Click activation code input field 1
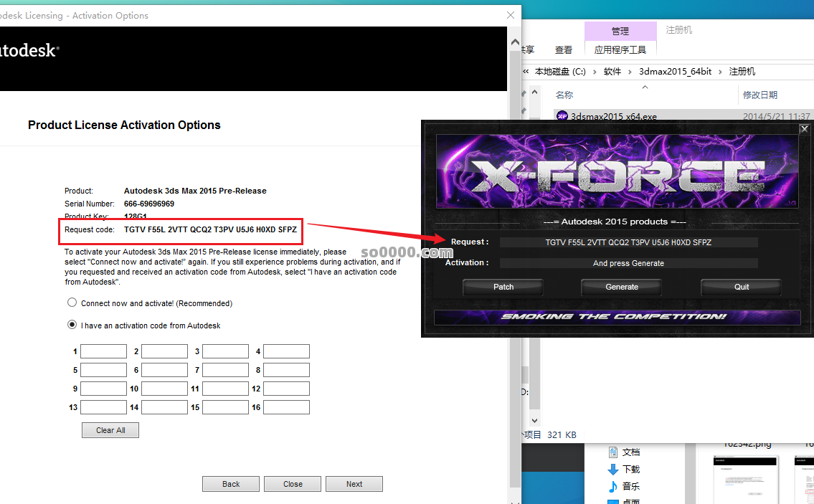Screen dimensions: 814x504 [103, 351]
